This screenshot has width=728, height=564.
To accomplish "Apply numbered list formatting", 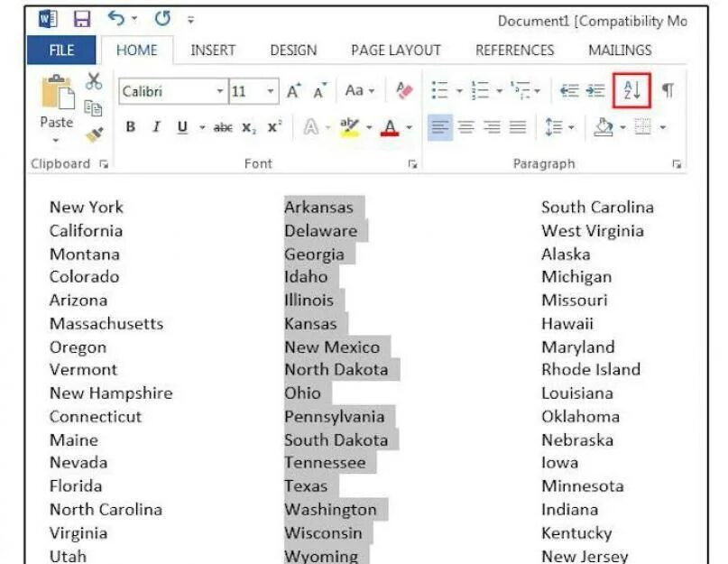I will pyautogui.click(x=480, y=90).
